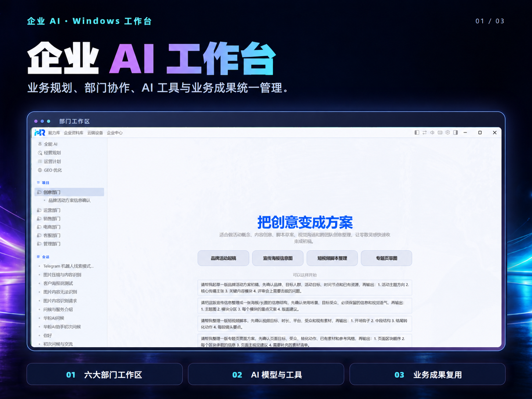532x399 pixels.
Task: Click the 品牌活动起稿 button
Action: tap(223, 258)
